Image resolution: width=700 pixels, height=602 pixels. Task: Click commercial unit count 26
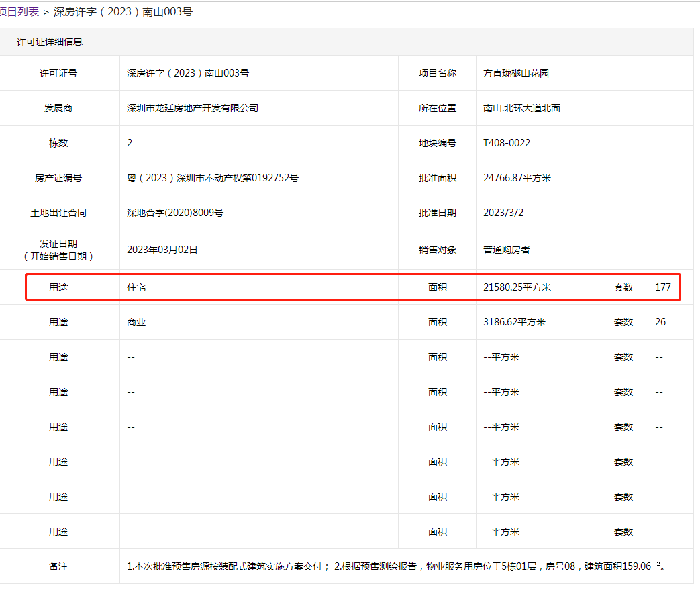point(660,322)
